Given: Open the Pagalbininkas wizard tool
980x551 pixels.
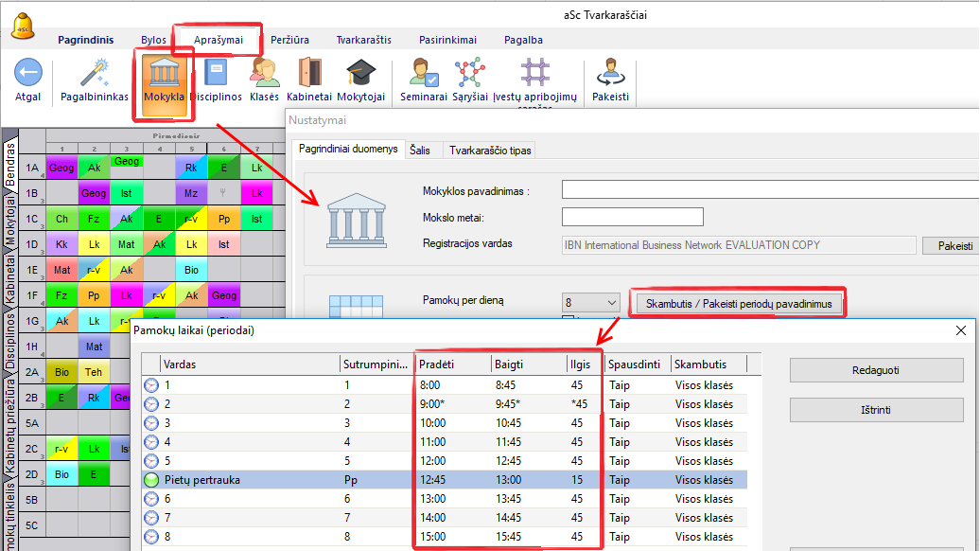Looking at the screenshot, I should coord(95,75).
